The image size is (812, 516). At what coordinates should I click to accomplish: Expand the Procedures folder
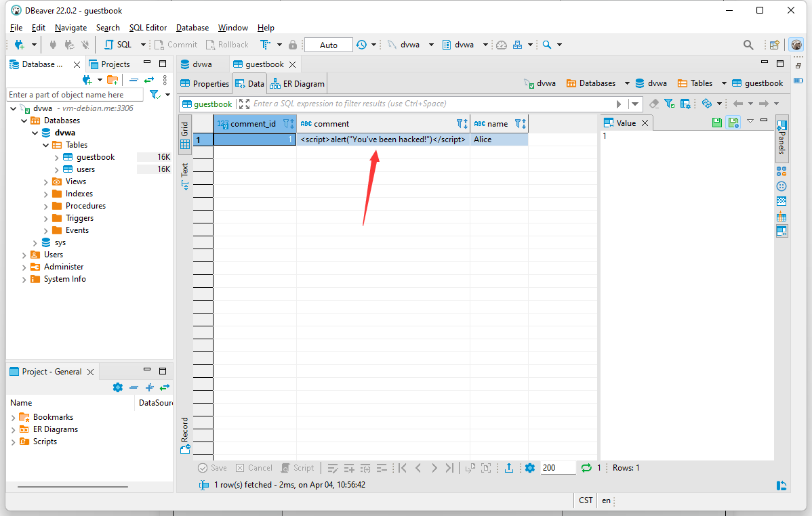[x=45, y=206]
